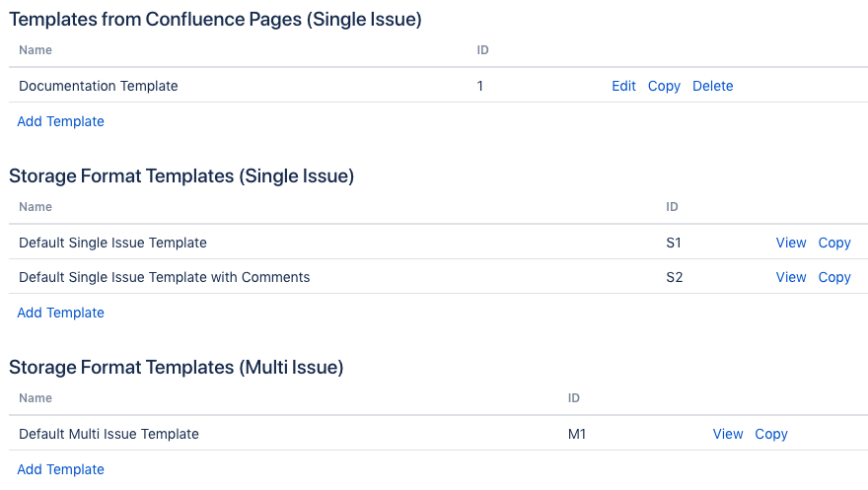868x490 pixels.
Task: View the Default Single Issue Template S1
Action: [x=790, y=243]
